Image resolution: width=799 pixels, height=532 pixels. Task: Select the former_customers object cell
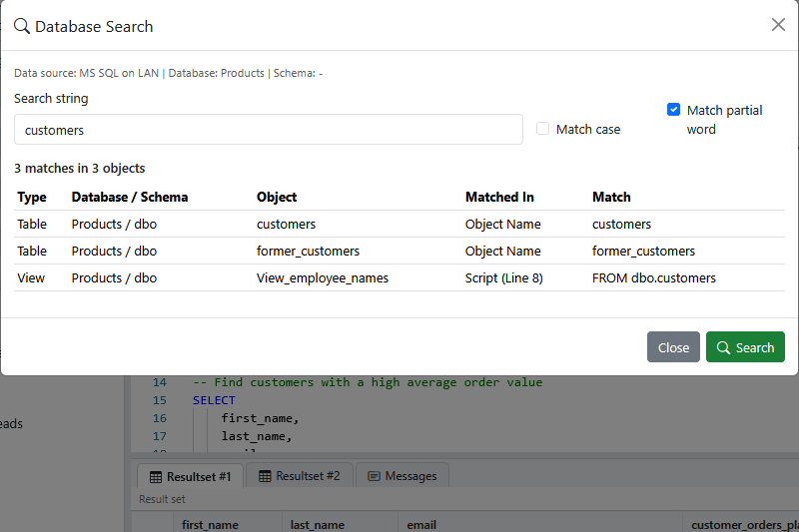[308, 251]
